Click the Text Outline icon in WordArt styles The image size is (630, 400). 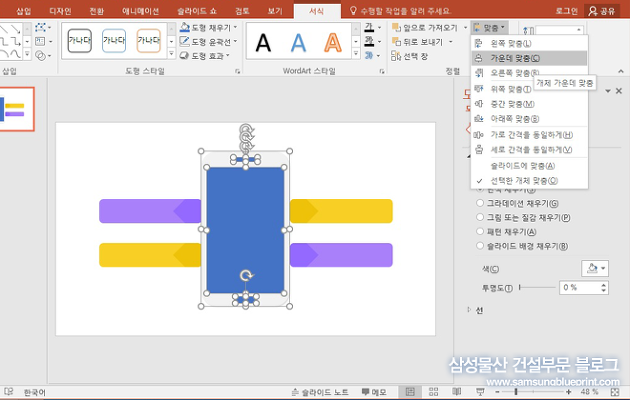(369, 41)
